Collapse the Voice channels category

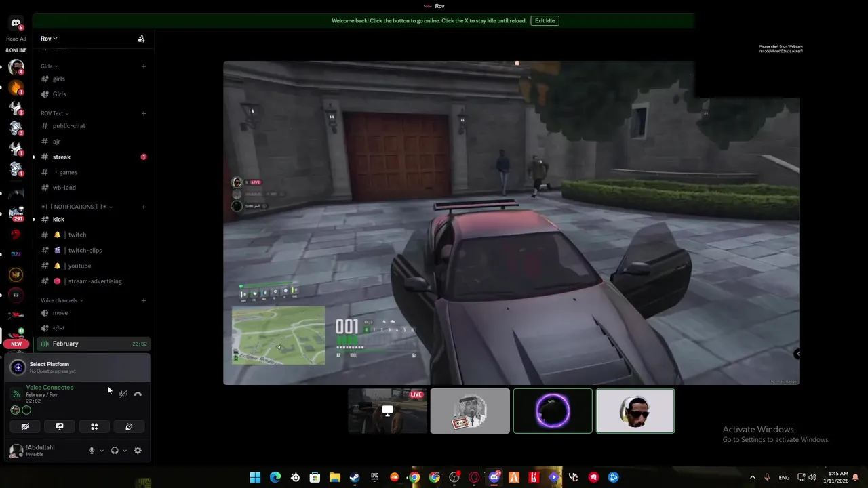(x=62, y=300)
